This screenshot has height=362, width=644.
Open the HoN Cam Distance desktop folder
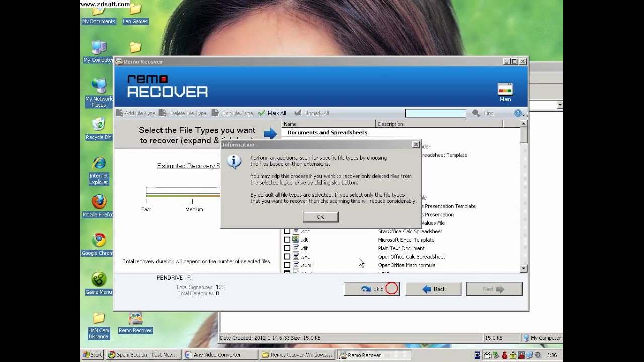[99, 326]
